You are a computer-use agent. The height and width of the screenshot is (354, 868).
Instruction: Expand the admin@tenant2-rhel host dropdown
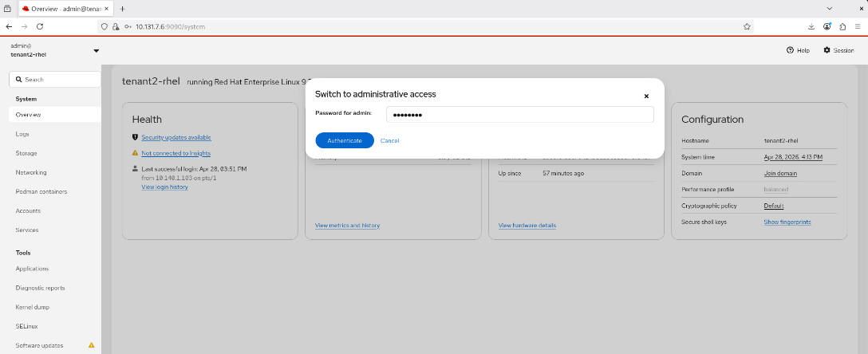[x=55, y=50]
